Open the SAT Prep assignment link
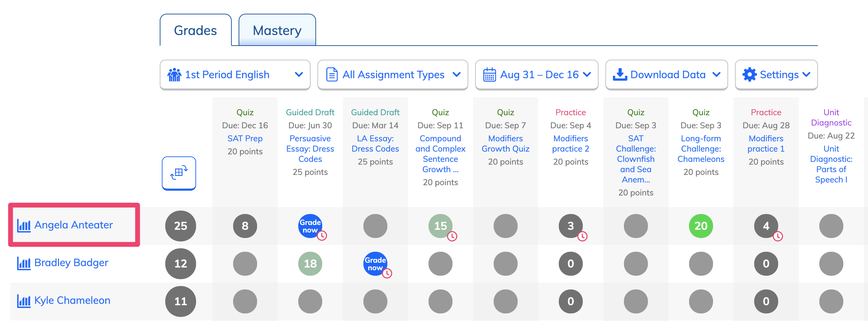Image resolution: width=868 pixels, height=321 pixels. 245,139
